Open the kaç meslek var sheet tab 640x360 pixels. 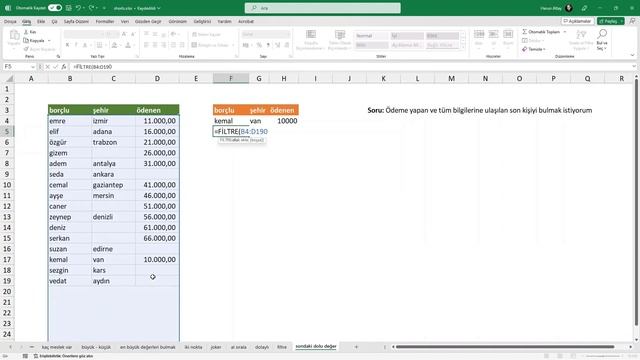tap(57, 347)
